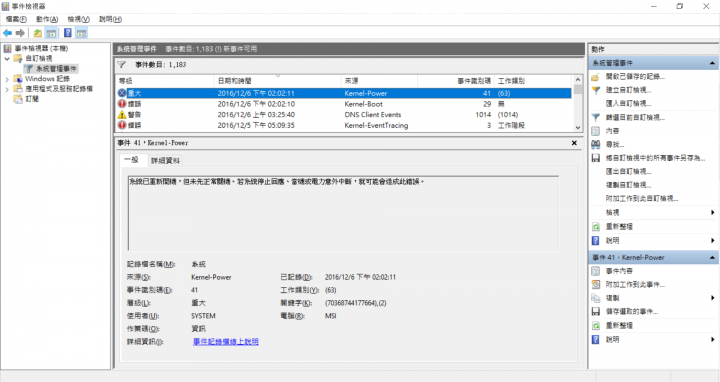Toggle the show/hide console tree toolbar icon
Viewport: 720px width, 382px height.
click(51, 33)
